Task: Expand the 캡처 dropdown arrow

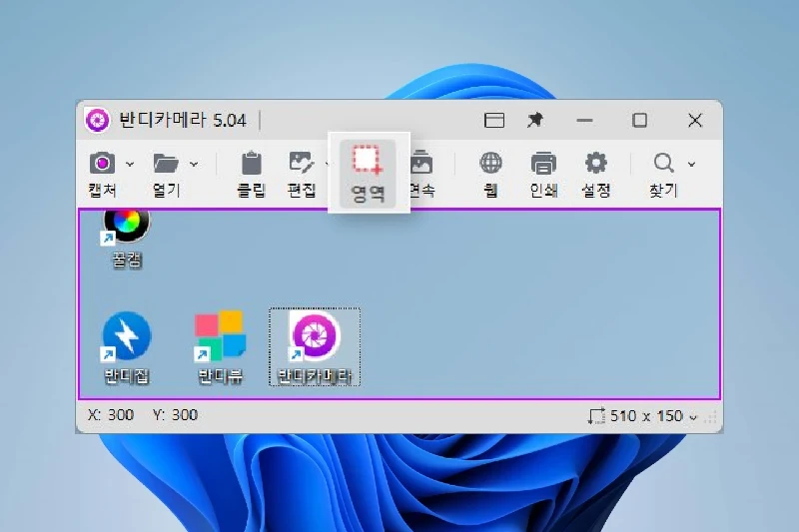Action: click(130, 165)
